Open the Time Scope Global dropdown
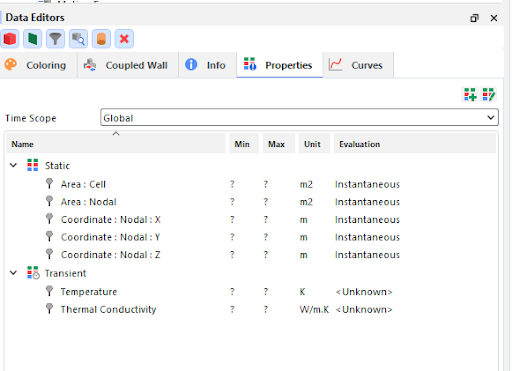Screen dimensions: 512x371 pos(299,117)
